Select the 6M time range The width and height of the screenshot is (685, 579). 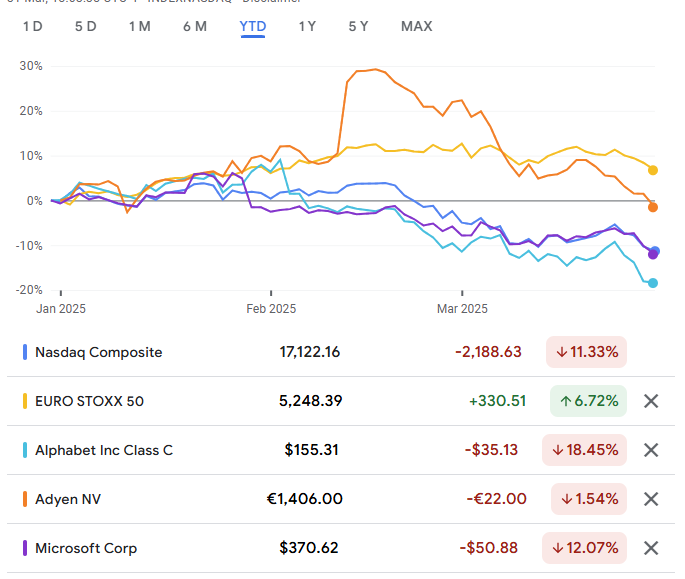(195, 26)
